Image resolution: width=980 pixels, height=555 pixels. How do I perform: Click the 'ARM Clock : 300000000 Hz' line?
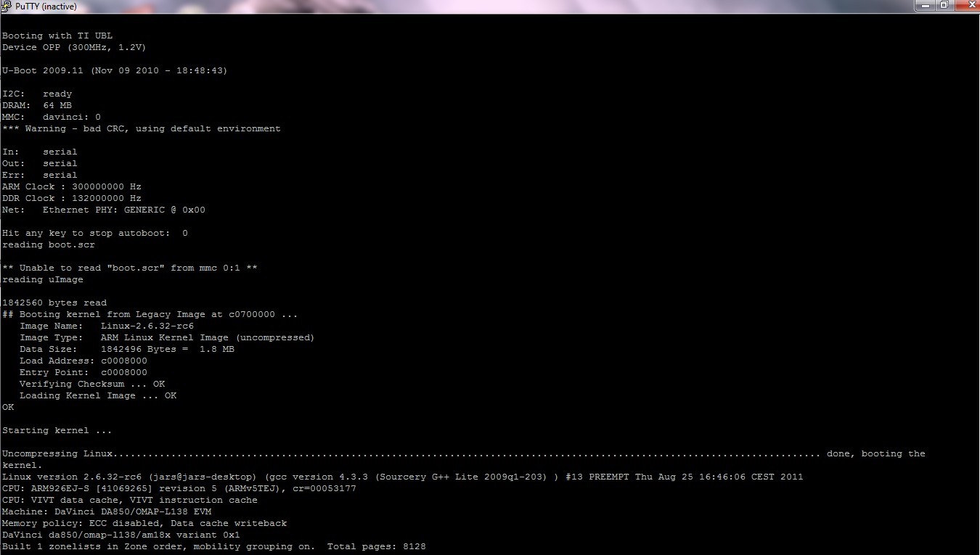point(72,186)
